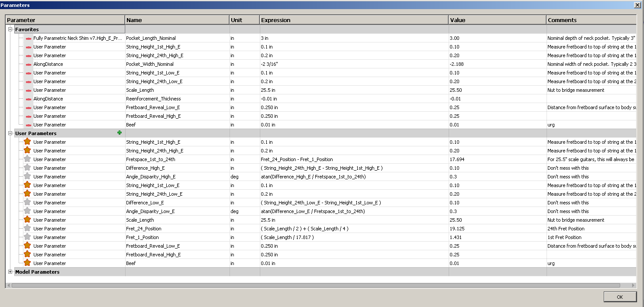This screenshot has height=307, width=644.
Task: Select the Fret_1_Position name cell
Action: (x=177, y=237)
